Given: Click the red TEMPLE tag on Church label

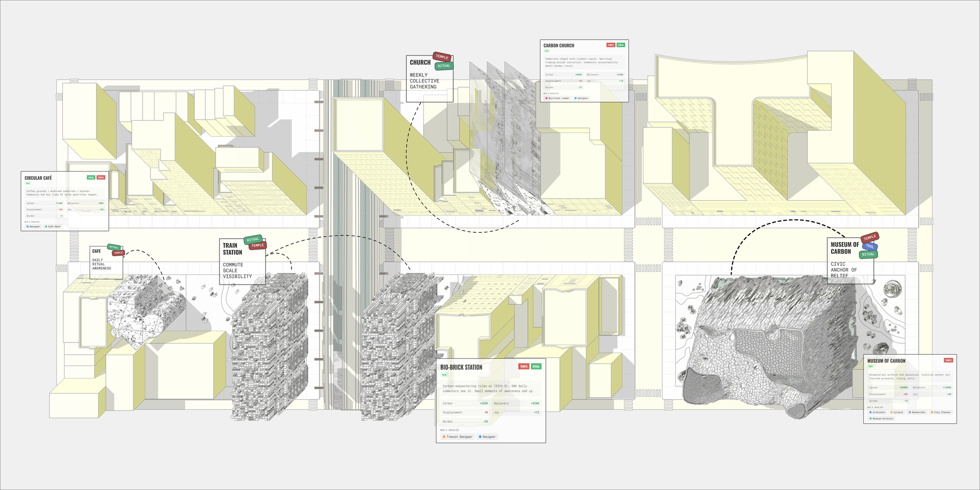Looking at the screenshot, I should coord(441,57).
